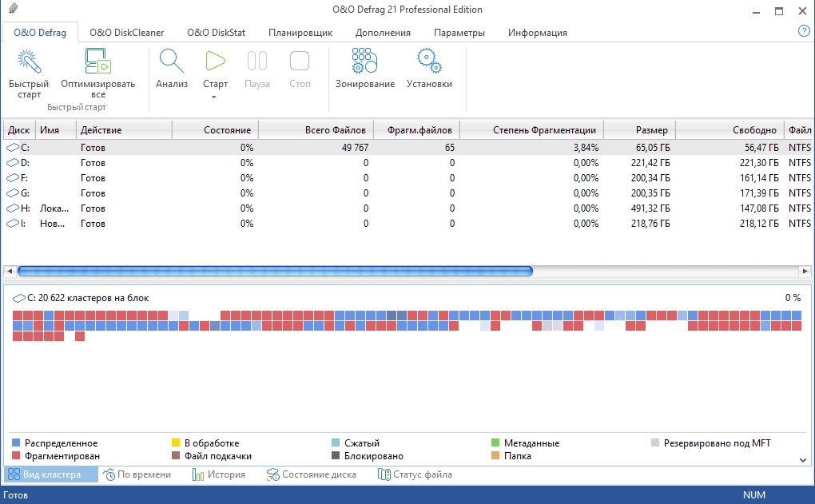Viewport: 815px width, 504px height.
Task: Click NUM indicator in status bar
Action: pyautogui.click(x=753, y=494)
